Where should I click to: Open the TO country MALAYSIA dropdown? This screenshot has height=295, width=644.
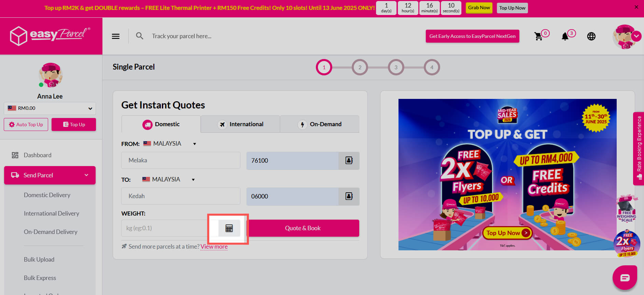click(x=169, y=179)
